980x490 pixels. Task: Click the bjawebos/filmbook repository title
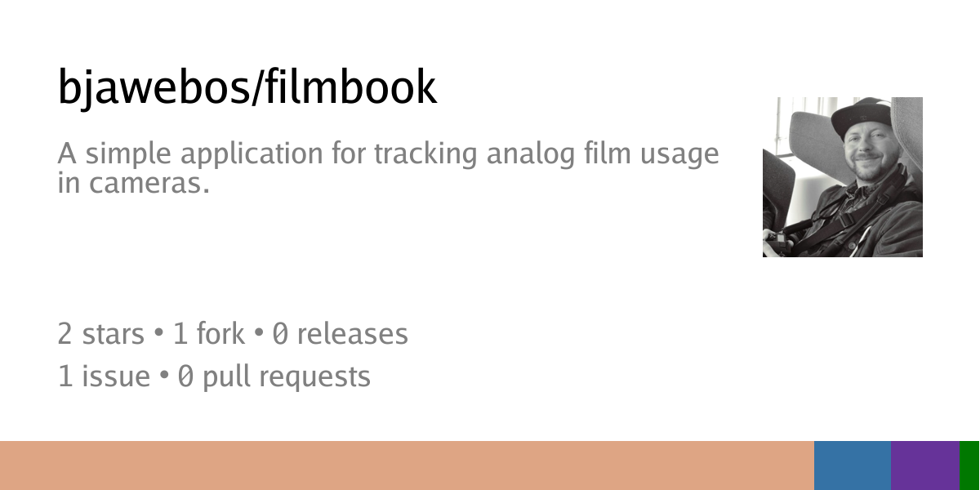(x=247, y=87)
